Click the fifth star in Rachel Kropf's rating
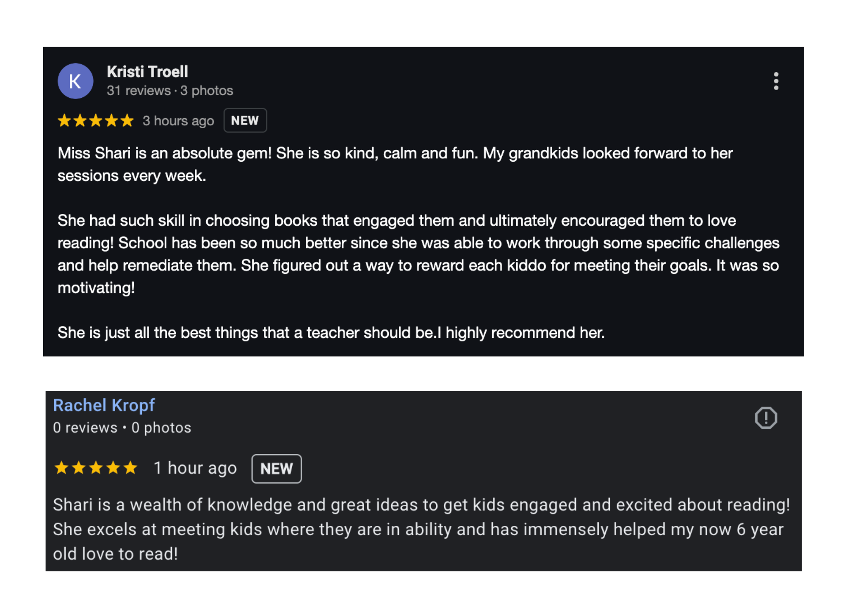 coord(130,468)
